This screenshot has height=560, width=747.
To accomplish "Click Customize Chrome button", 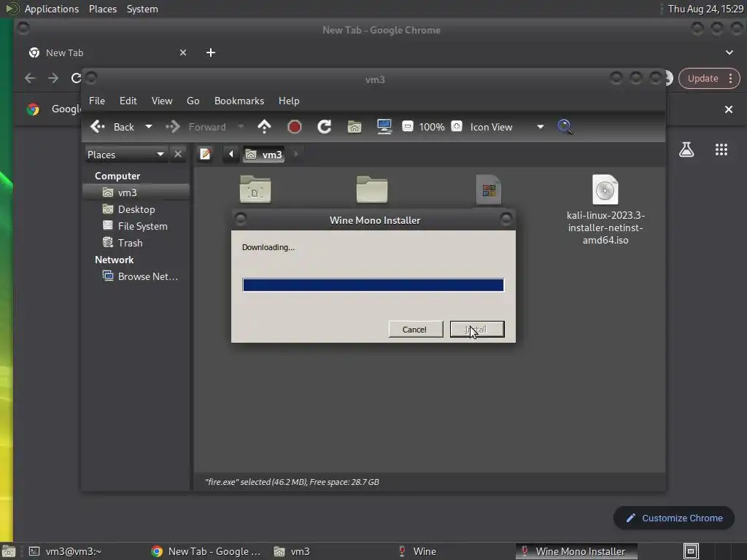I will (673, 518).
